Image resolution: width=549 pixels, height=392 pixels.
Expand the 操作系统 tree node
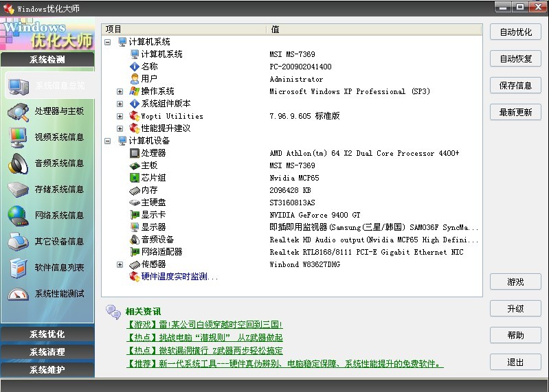120,91
